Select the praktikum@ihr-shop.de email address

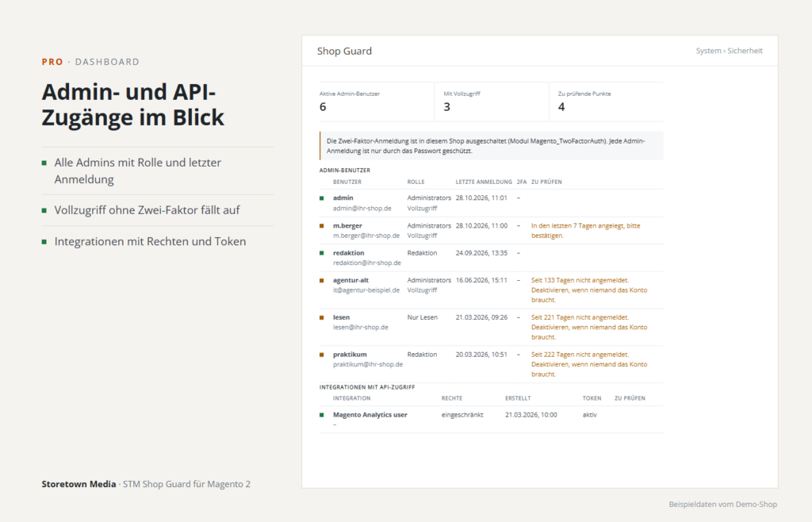point(368,365)
